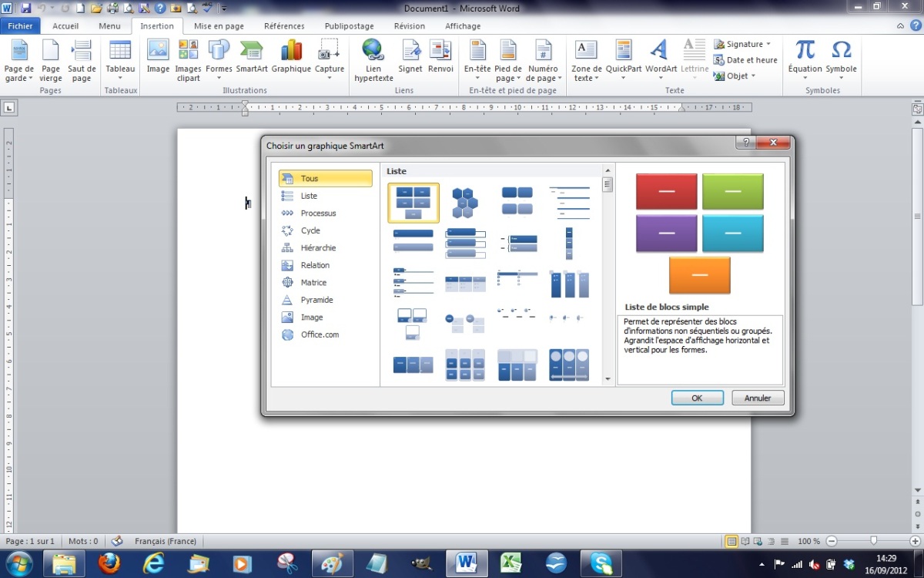Adjust the zoom slider handle
924x578 pixels.
(x=873, y=541)
